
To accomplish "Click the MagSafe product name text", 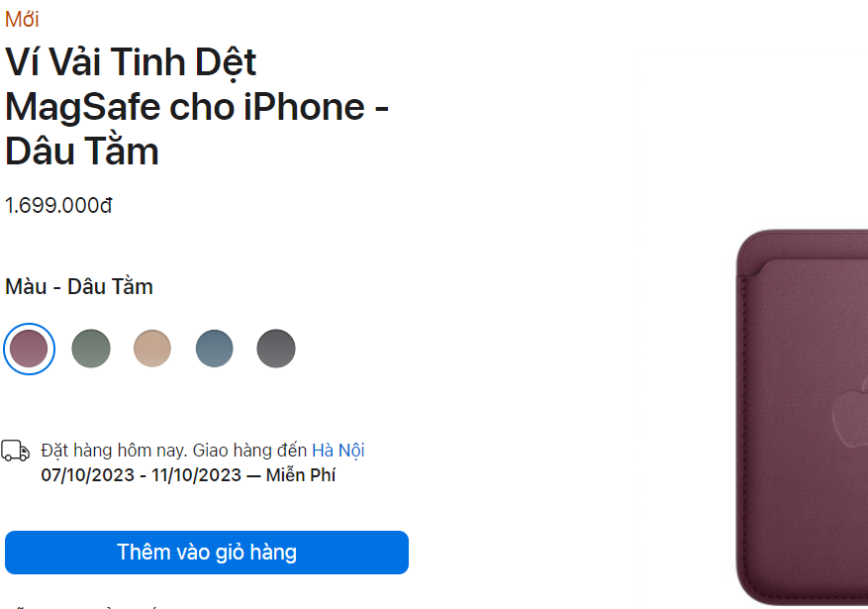I will (129, 106).
